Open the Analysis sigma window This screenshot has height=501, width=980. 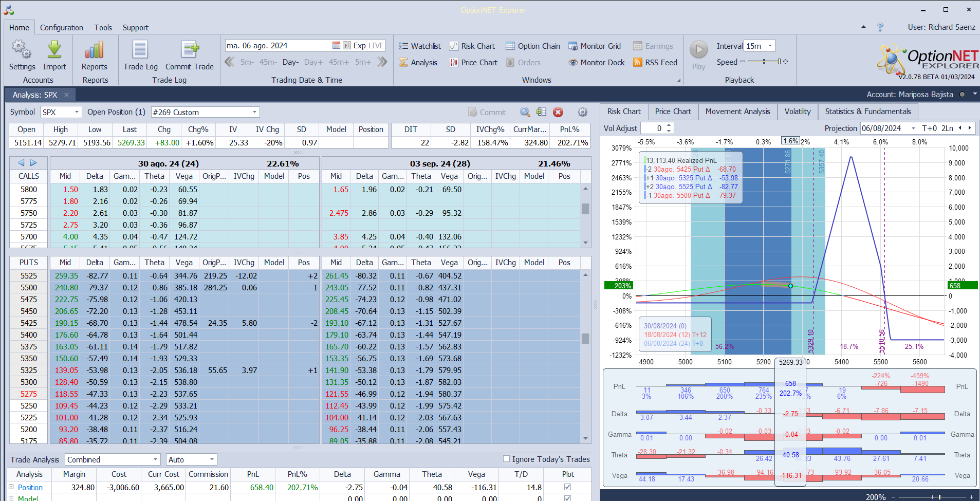(418, 62)
